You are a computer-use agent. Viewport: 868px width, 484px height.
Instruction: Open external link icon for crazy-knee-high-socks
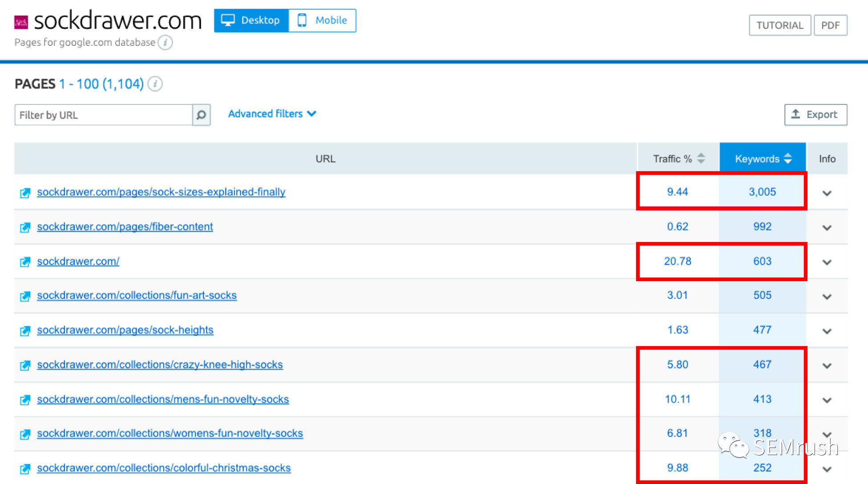point(25,365)
